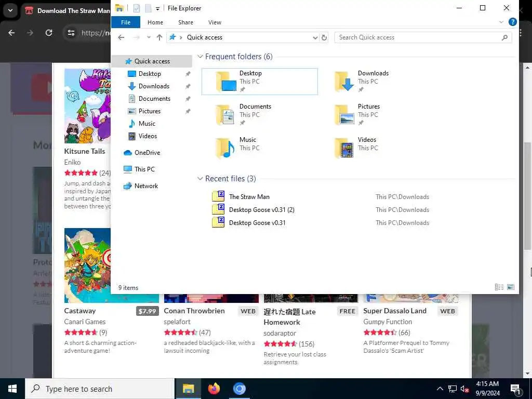This screenshot has width=532, height=399.
Task: Switch to the View ribbon tab
Action: pyautogui.click(x=215, y=22)
